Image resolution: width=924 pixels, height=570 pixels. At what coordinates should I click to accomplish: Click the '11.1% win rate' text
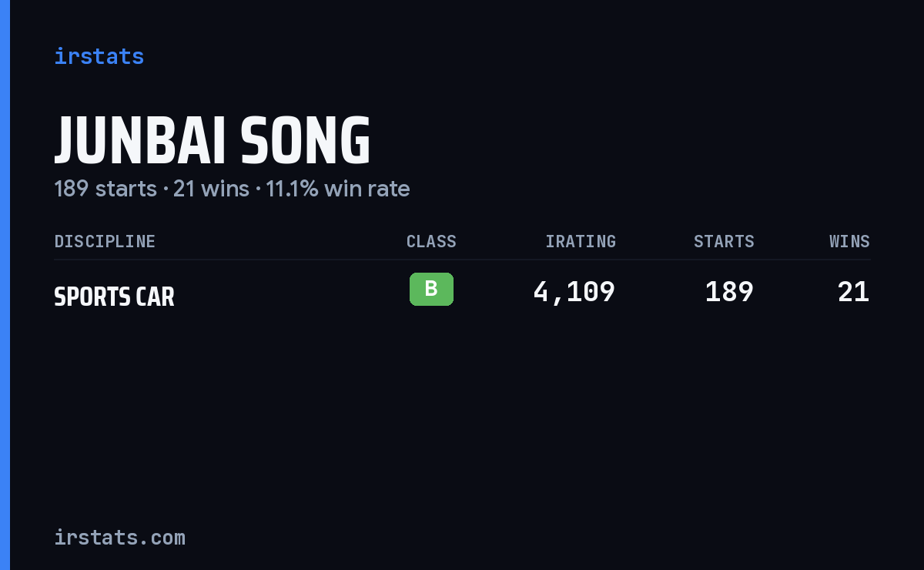[x=337, y=189]
